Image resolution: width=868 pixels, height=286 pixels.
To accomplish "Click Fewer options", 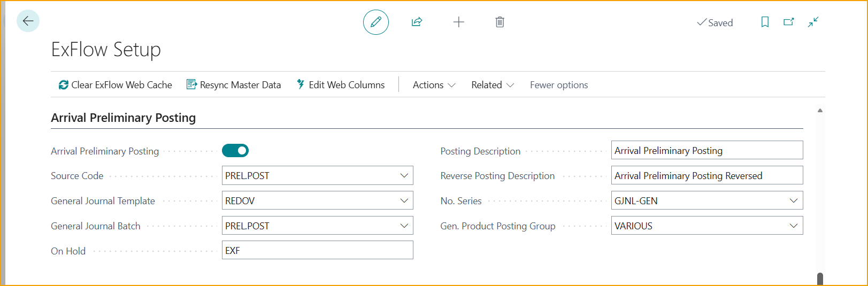I will [x=559, y=85].
